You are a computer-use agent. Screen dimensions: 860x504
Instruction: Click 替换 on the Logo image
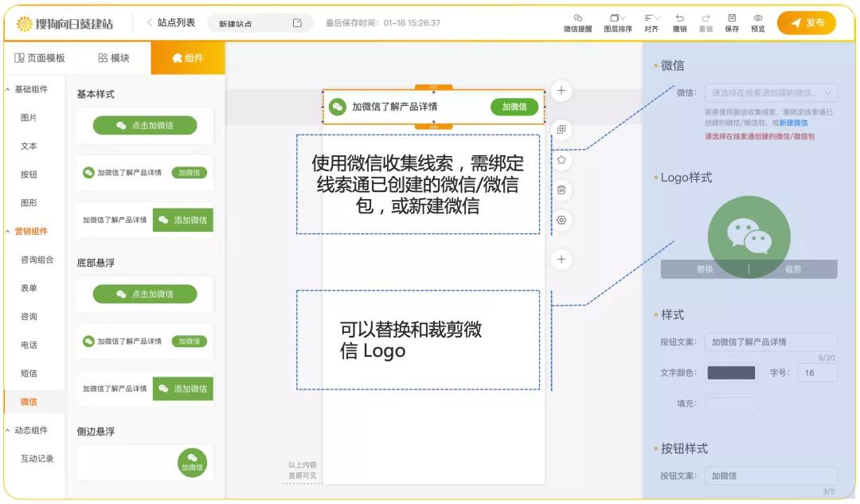705,269
